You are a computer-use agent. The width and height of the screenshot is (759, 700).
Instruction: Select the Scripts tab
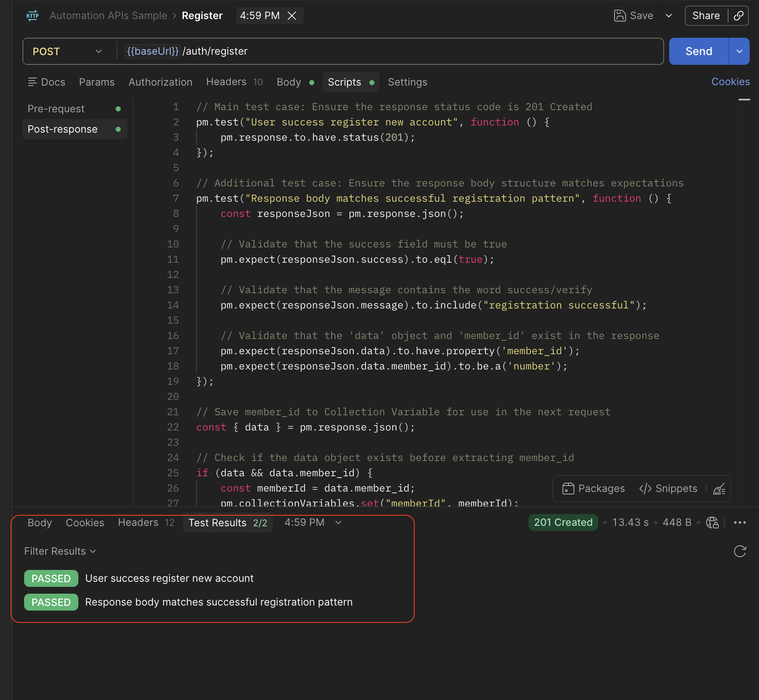(x=351, y=82)
